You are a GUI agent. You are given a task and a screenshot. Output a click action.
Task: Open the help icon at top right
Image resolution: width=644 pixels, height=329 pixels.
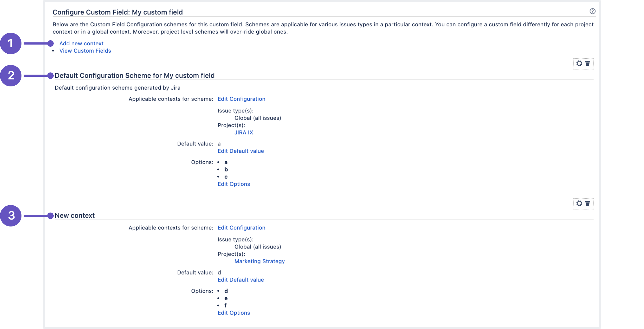tap(592, 11)
